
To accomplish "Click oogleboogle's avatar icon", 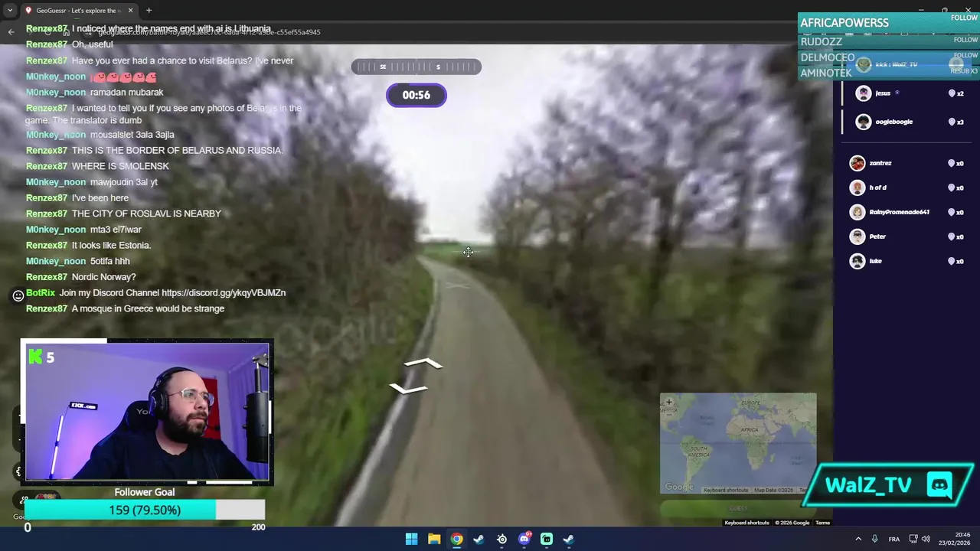I will (864, 122).
